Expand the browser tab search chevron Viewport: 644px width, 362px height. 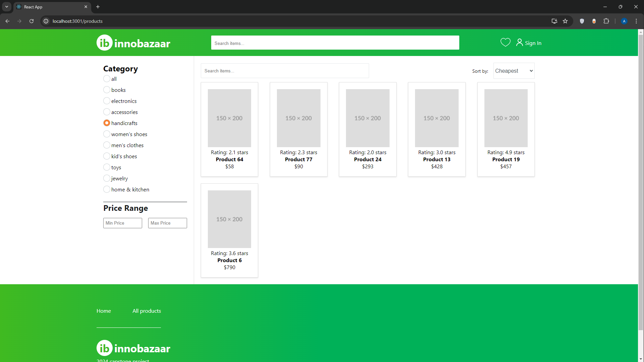click(x=7, y=7)
